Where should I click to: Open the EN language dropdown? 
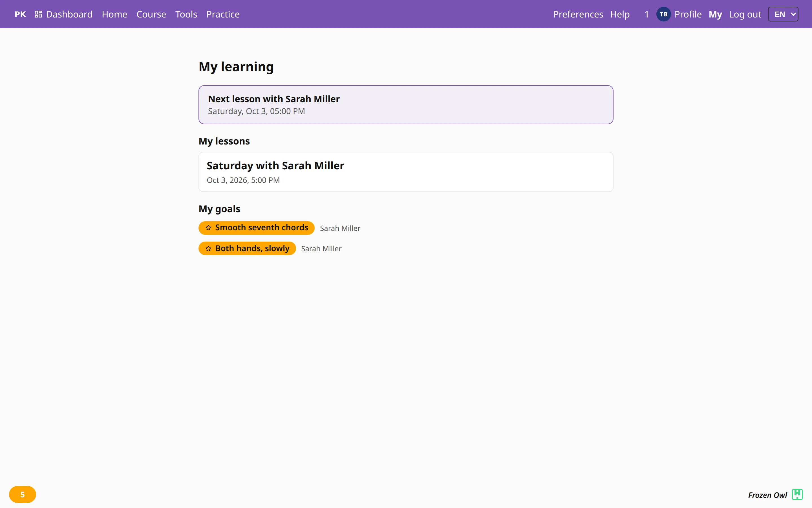[x=783, y=14]
